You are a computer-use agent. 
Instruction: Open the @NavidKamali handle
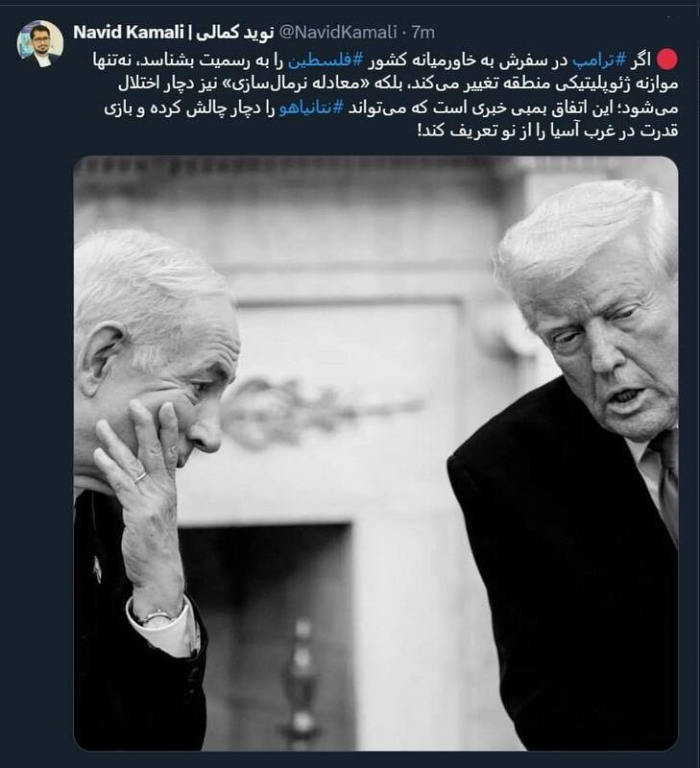tap(337, 33)
